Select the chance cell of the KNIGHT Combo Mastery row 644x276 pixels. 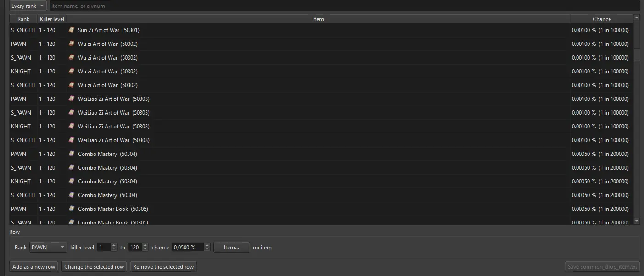point(601,181)
